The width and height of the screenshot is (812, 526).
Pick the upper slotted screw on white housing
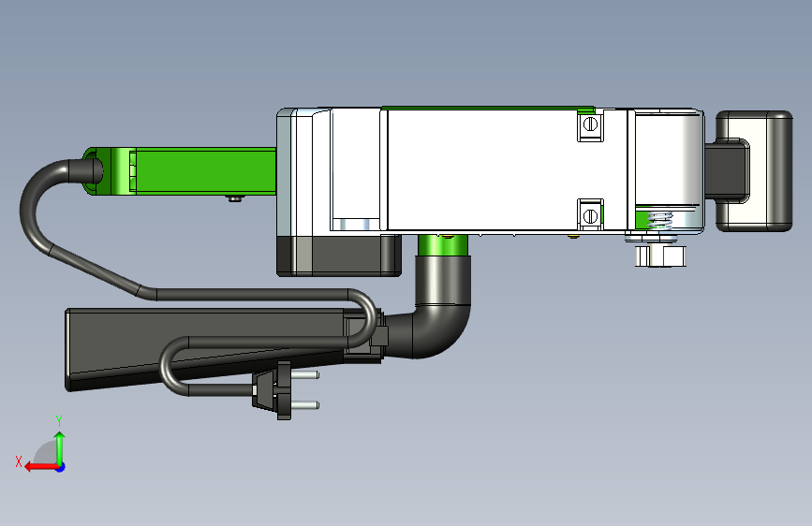pyautogui.click(x=590, y=124)
